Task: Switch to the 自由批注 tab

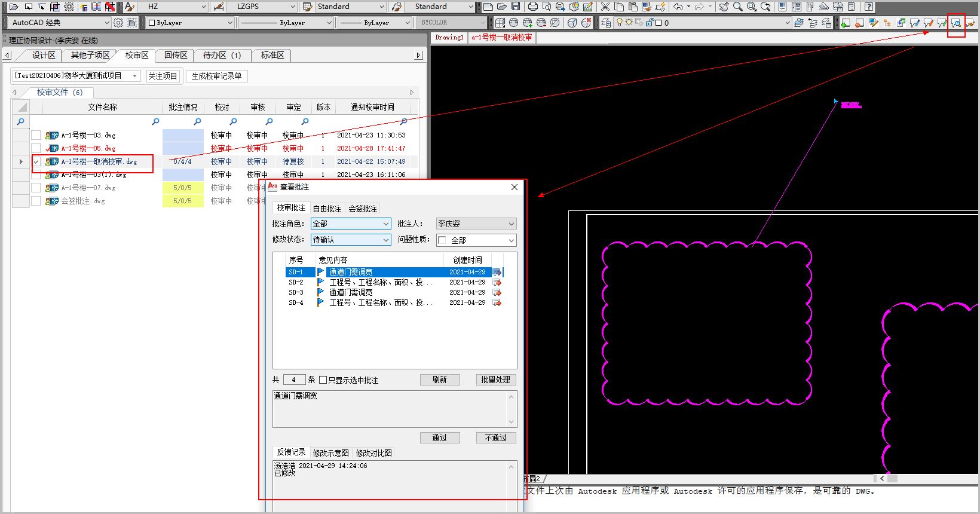Action: (x=327, y=209)
